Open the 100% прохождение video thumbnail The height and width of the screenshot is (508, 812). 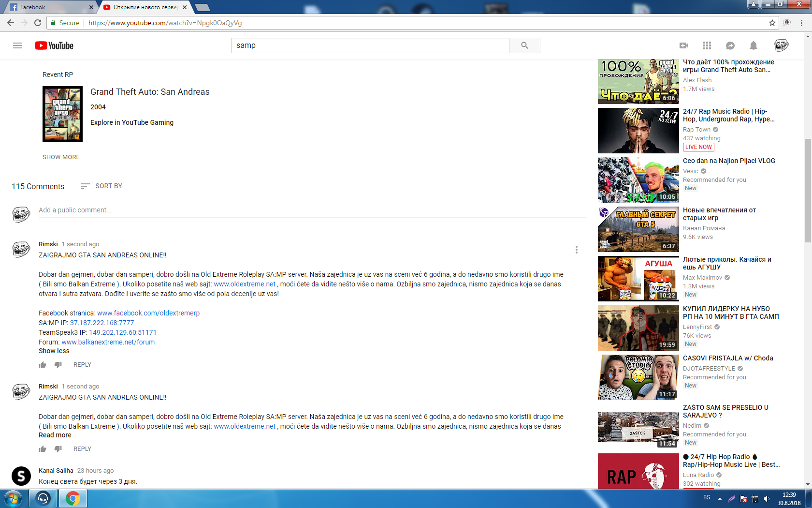tap(638, 81)
